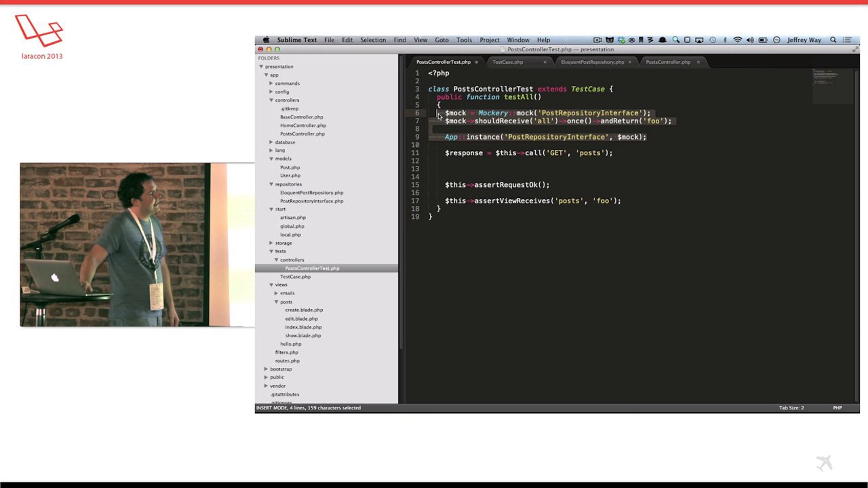The image size is (868, 488).
Task: Expand the database folder
Action: click(x=271, y=142)
